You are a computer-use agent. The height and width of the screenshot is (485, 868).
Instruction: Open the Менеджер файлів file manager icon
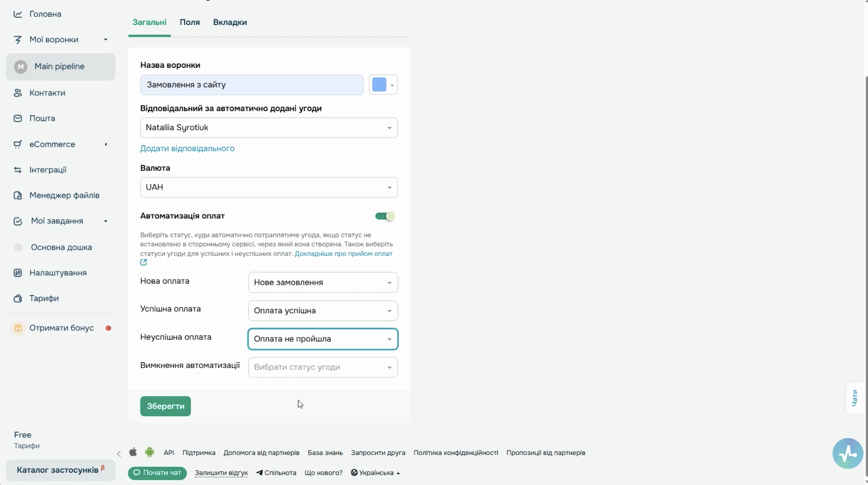point(18,195)
